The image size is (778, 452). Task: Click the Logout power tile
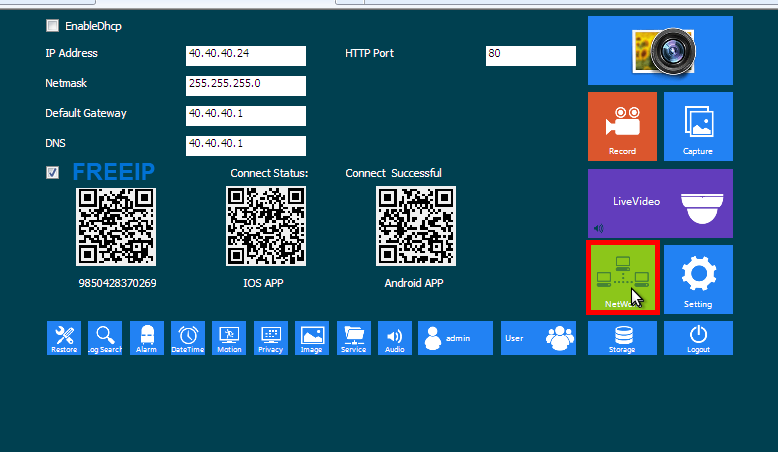tap(698, 338)
